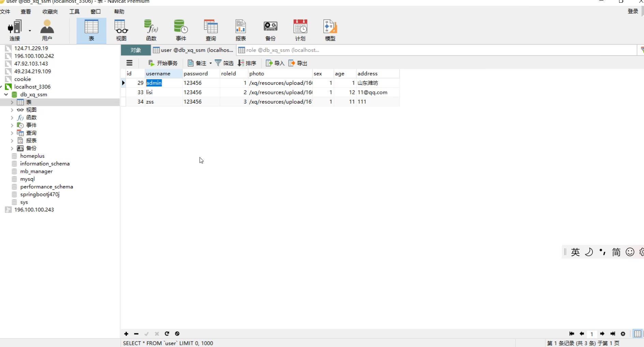The height and width of the screenshot is (347, 644).
Task: Open the Report (报表) toolbar icon
Action: [240, 30]
